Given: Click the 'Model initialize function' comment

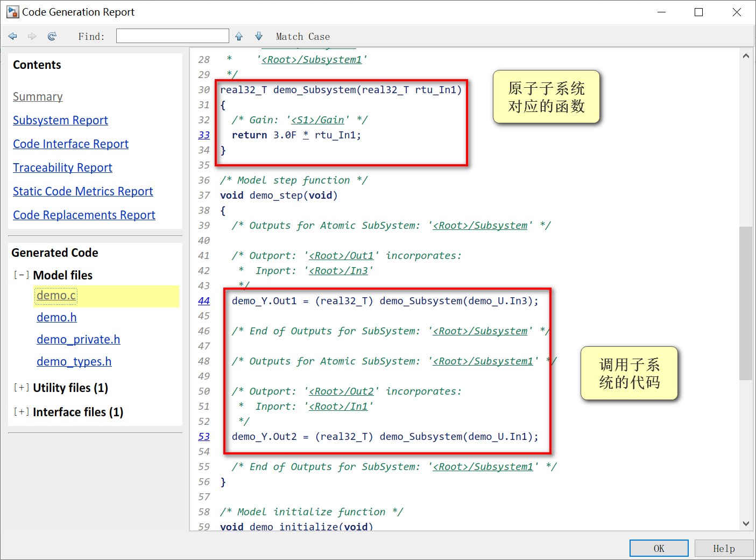Looking at the screenshot, I should [312, 512].
